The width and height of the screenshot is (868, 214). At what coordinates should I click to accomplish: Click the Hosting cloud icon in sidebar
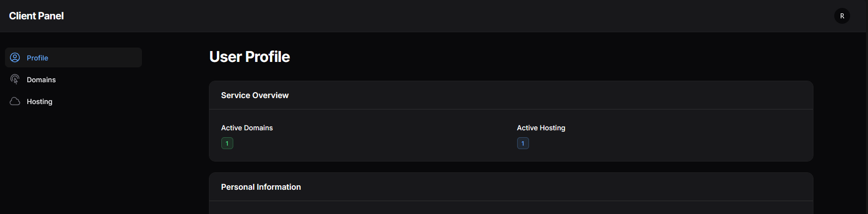(15, 101)
